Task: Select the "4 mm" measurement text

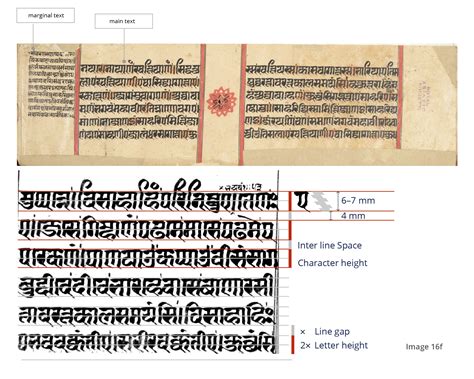Action: 353,216
